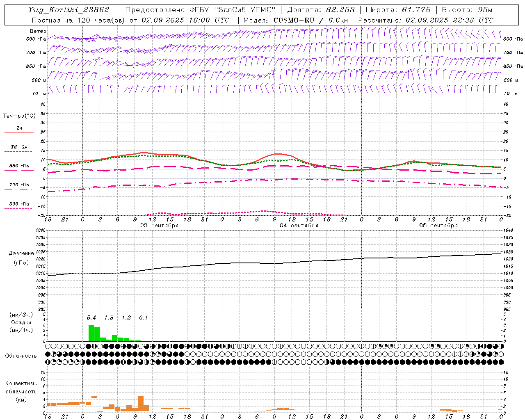Click the 'Облачность' cloud cover label
Screen dimensions: 525x420
click(x=21, y=356)
